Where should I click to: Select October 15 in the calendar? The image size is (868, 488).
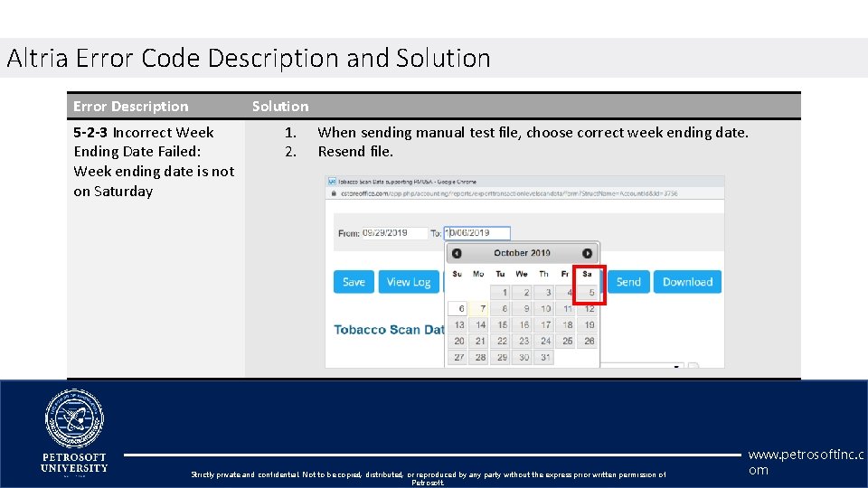501,324
